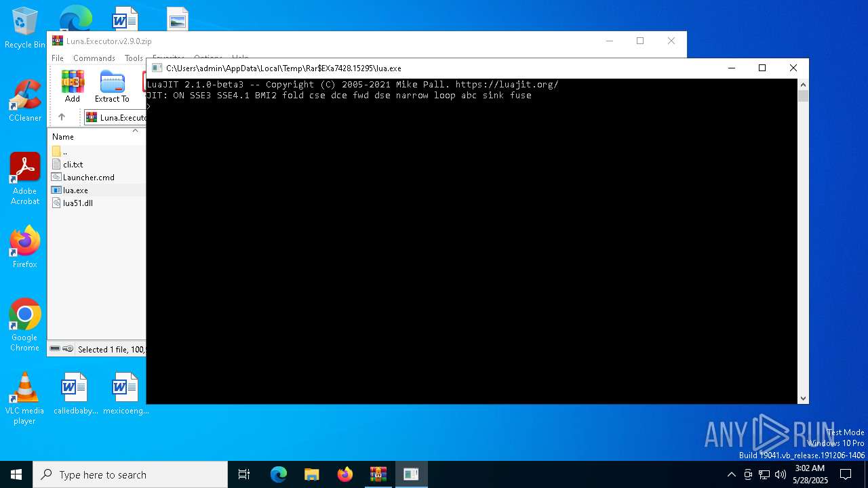Open the File menu in WinRAR
The width and height of the screenshot is (868, 488).
click(x=58, y=58)
